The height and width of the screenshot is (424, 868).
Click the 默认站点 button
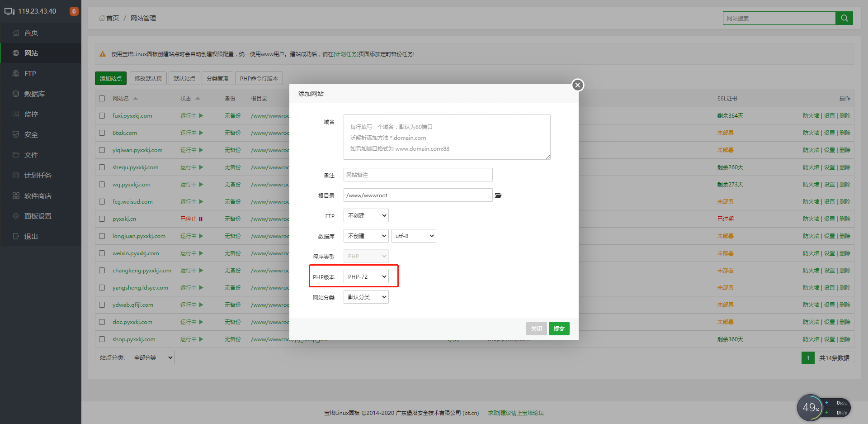click(184, 78)
